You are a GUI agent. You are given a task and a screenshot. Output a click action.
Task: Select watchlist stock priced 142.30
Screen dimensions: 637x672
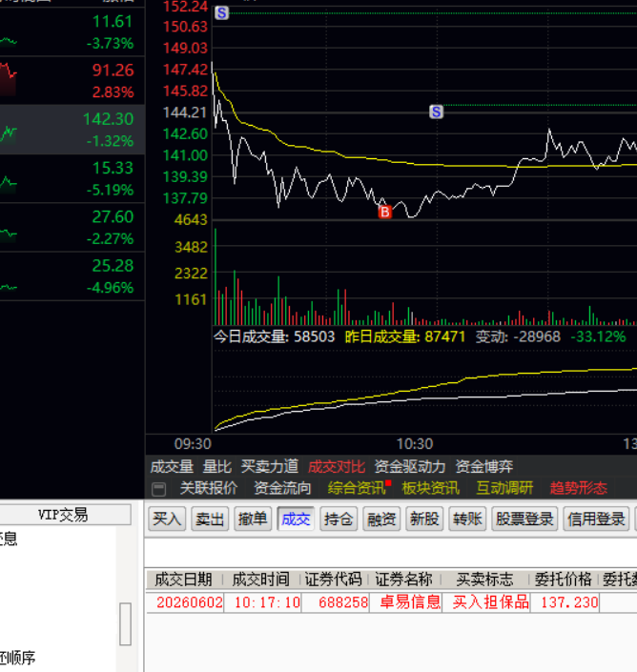pyautogui.click(x=72, y=129)
